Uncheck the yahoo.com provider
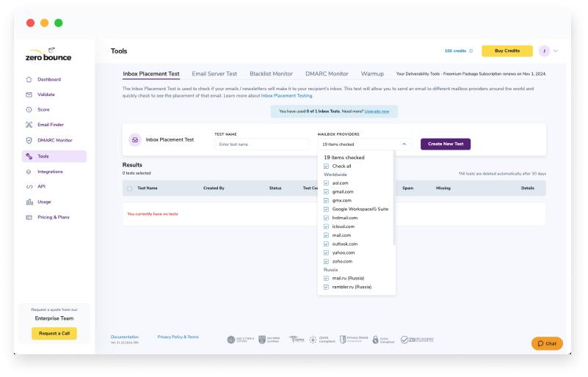Screen dimensions: 588x377 pos(326,253)
